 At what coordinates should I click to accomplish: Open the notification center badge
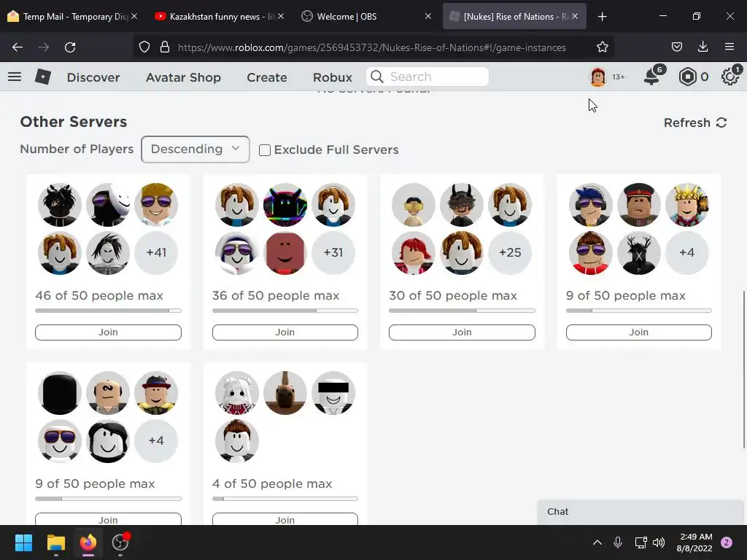(x=727, y=542)
